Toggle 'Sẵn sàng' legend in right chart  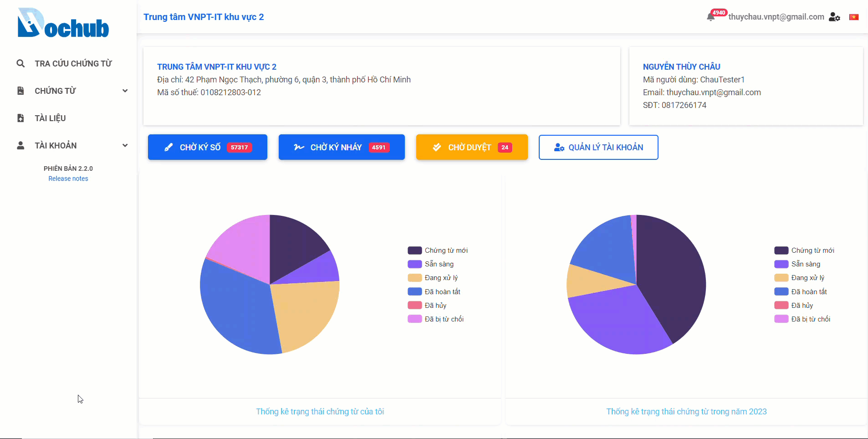[x=797, y=264]
